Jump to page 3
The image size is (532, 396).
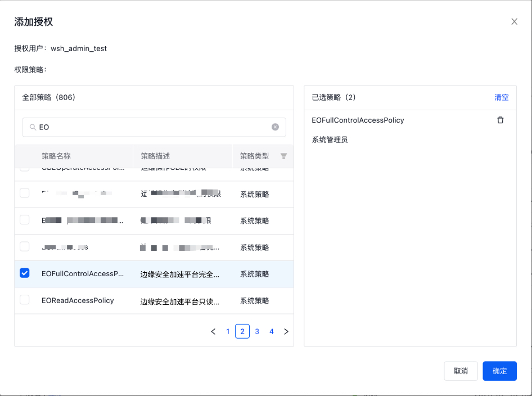coord(257,331)
